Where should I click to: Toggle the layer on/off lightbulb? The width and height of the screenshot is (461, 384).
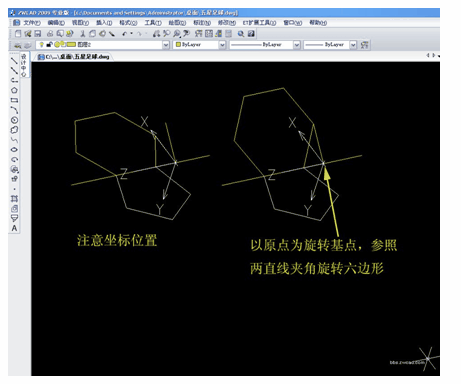[x=42, y=44]
